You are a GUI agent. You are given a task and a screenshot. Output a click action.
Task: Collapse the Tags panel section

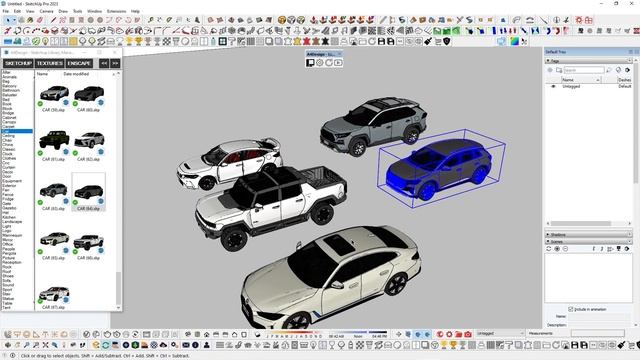(x=548, y=60)
